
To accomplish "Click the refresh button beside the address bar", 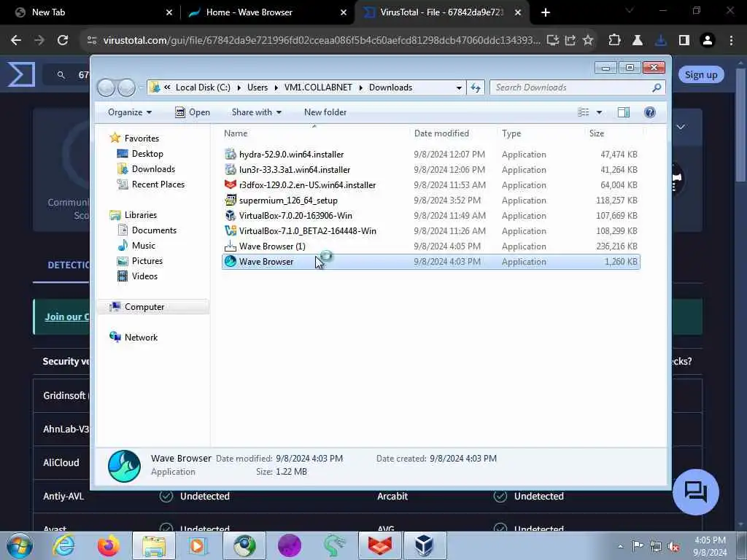I will [476, 87].
